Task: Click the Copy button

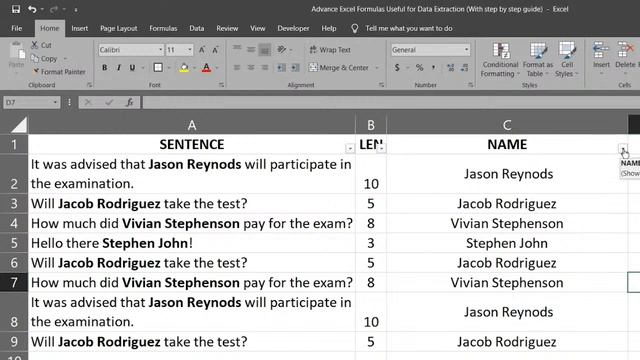Action: [44, 58]
